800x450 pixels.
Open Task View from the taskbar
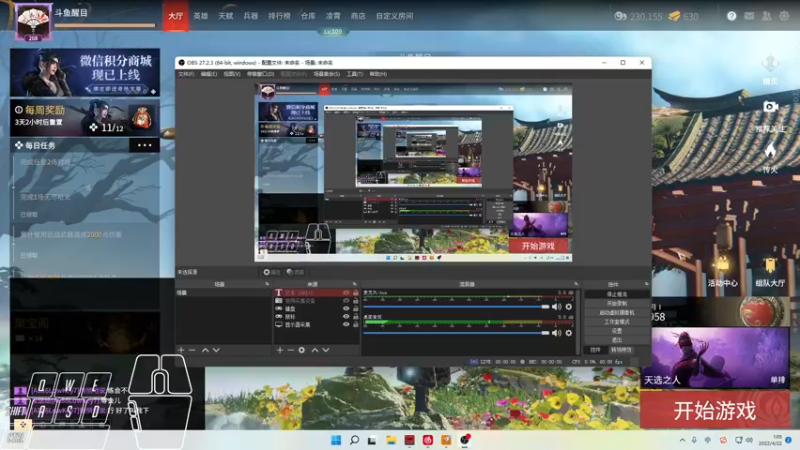point(372,440)
